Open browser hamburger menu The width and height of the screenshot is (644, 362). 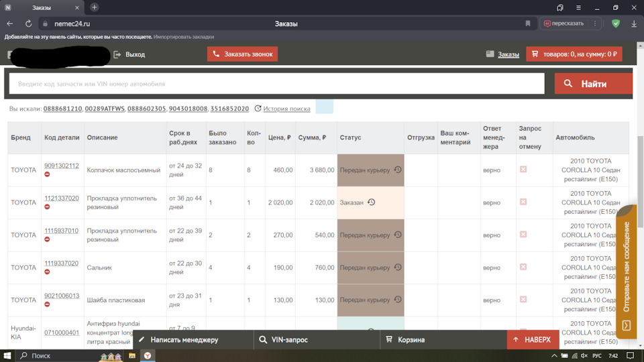578,7
